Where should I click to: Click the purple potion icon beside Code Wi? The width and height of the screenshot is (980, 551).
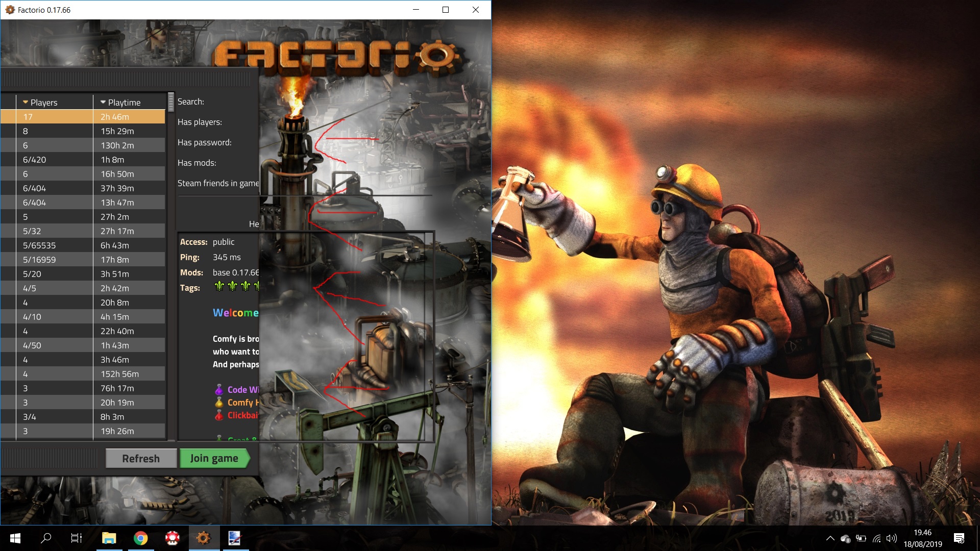tap(219, 390)
